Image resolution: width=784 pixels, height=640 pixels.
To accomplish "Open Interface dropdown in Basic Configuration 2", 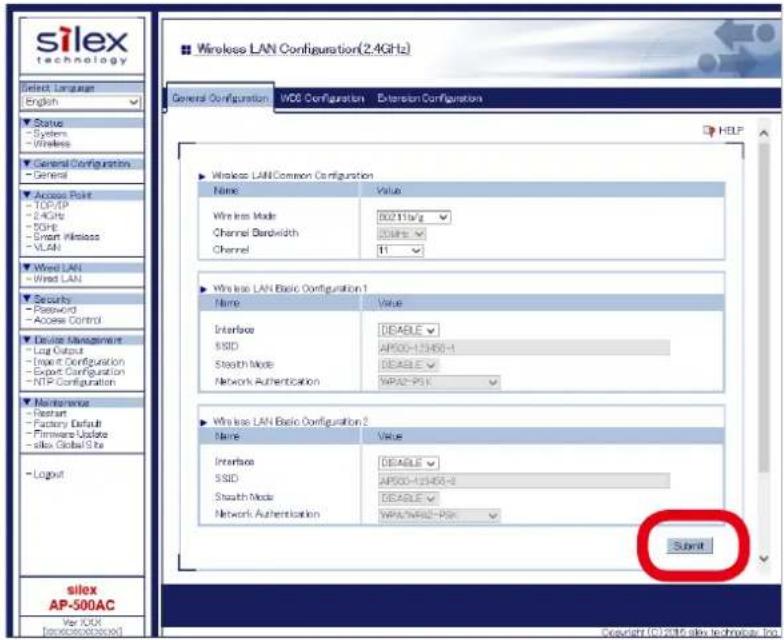I will click(x=408, y=463).
